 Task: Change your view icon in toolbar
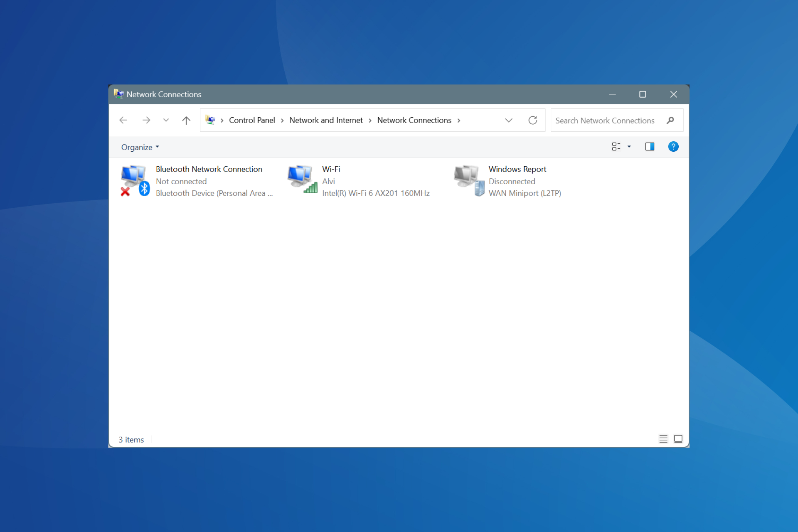pyautogui.click(x=616, y=147)
